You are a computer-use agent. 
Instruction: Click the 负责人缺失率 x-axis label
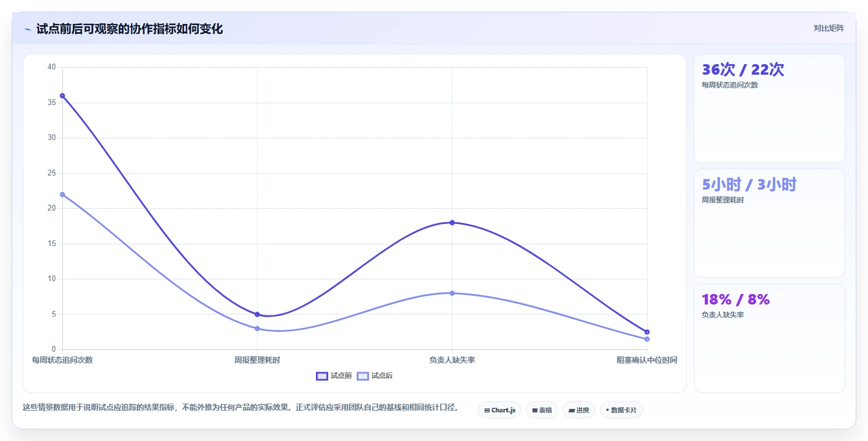[452, 360]
